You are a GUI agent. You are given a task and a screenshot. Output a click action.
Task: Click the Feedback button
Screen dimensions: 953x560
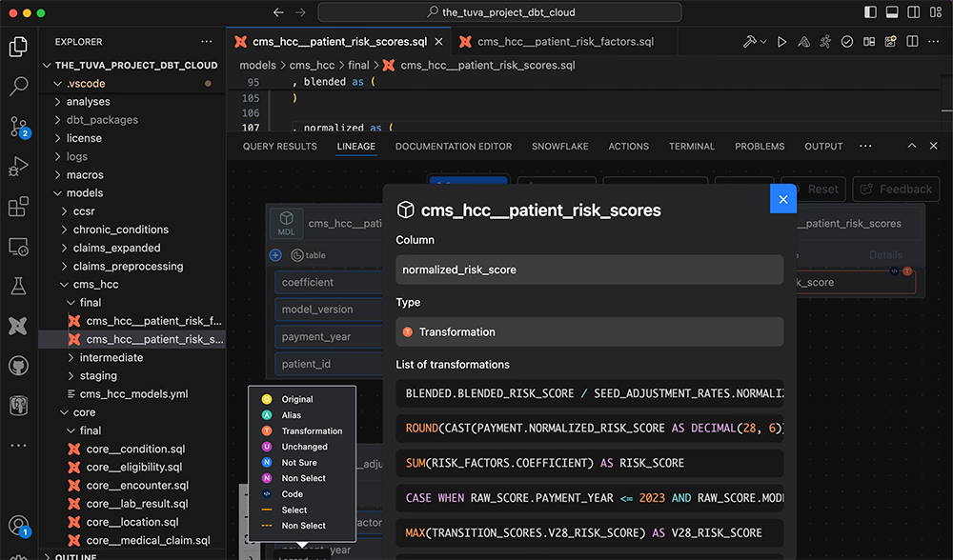point(896,189)
